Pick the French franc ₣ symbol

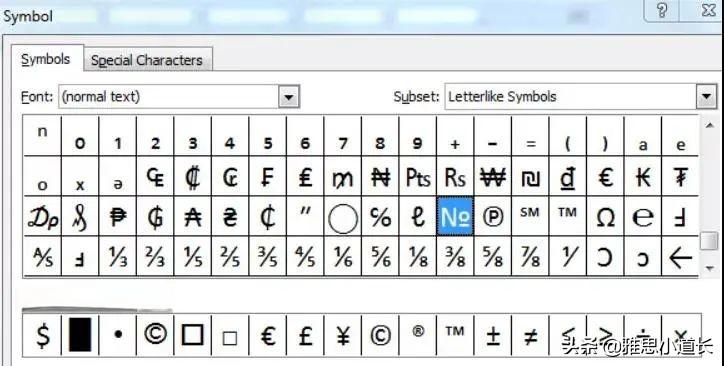[268, 176]
